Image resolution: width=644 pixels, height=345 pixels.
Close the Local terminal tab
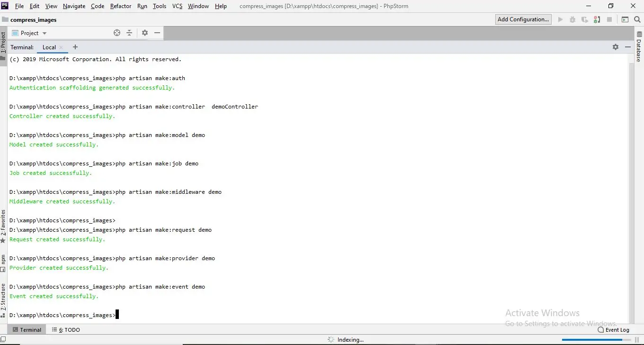[x=61, y=47]
